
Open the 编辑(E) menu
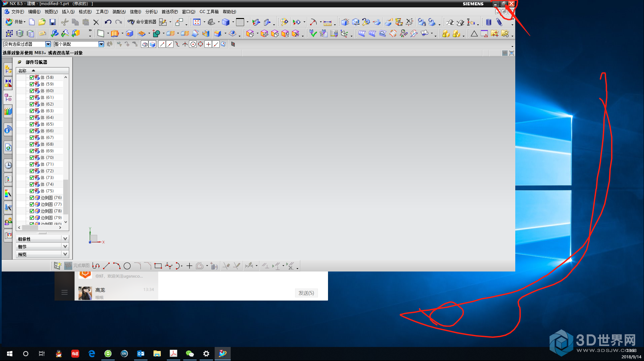point(34,12)
